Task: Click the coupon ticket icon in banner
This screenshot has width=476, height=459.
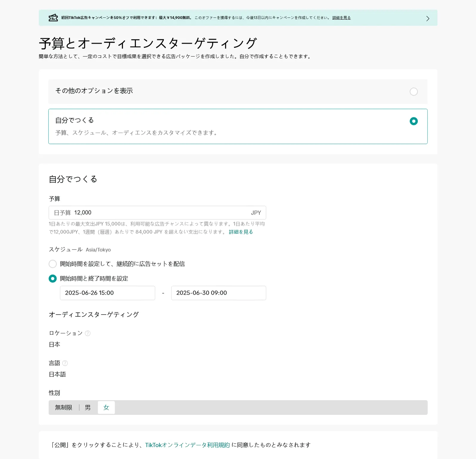Action: 53,18
